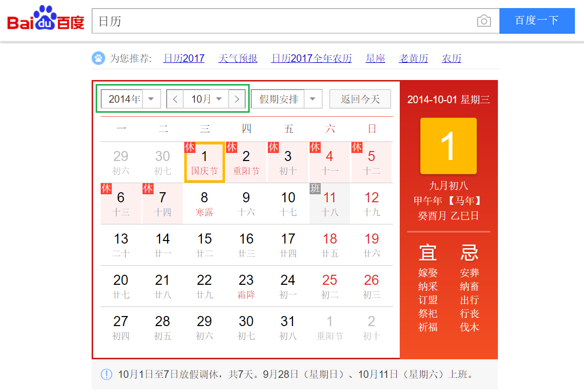Screen dimensions: 584x392
Task: Select October 1 国庆节 on the calendar
Action: pyautogui.click(x=204, y=161)
